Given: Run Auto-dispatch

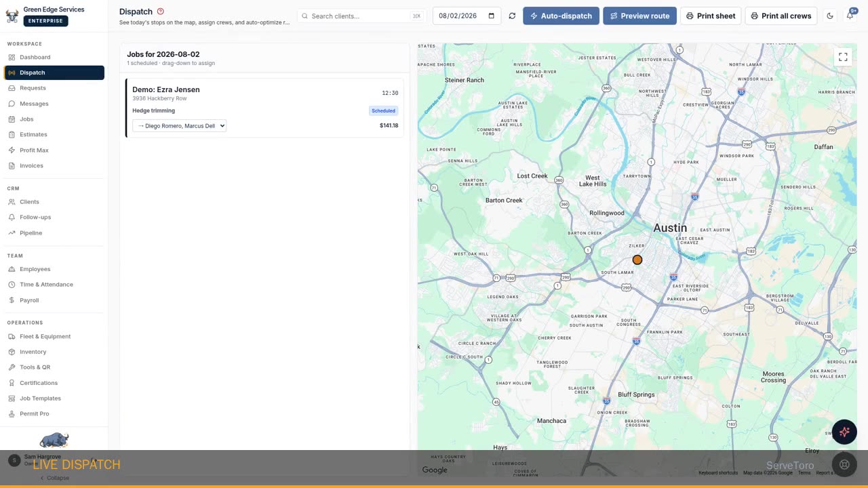Looking at the screenshot, I should point(561,16).
